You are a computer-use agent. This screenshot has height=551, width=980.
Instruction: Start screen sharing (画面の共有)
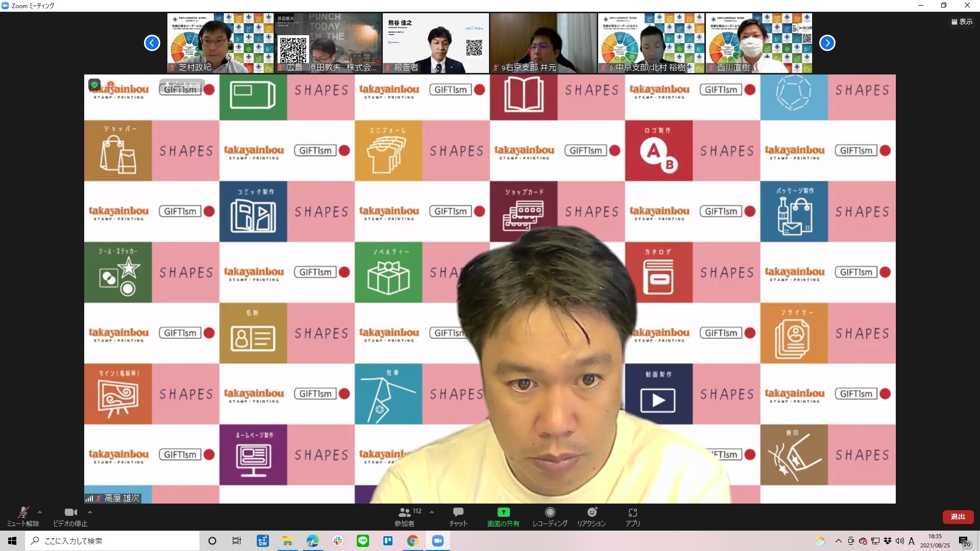coord(503,516)
